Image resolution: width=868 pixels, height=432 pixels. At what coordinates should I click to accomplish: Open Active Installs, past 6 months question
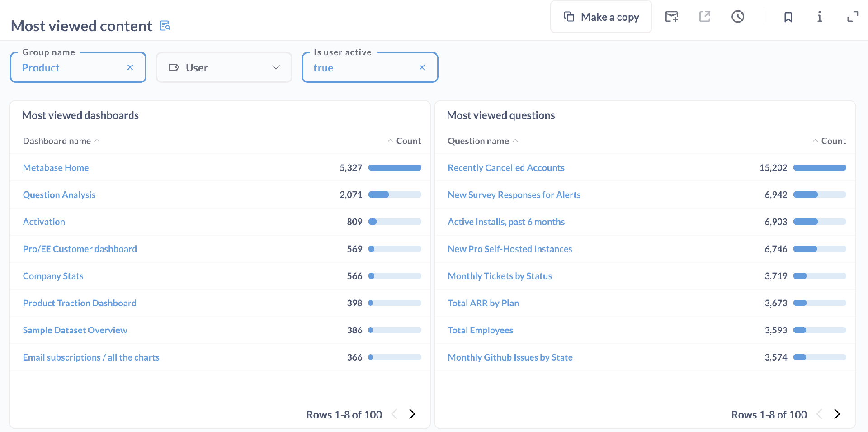coord(506,222)
